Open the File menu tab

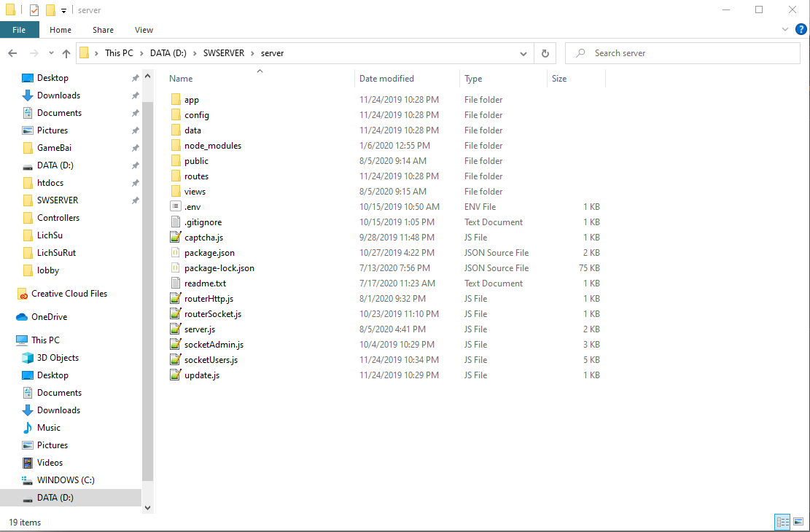[x=19, y=30]
